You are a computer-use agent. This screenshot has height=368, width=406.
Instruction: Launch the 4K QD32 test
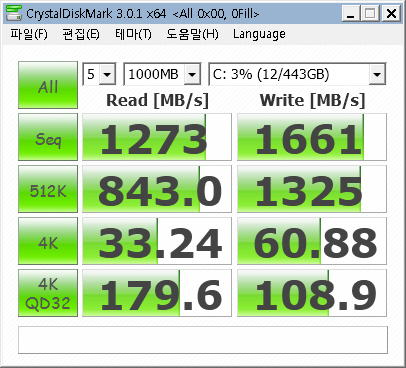[48, 293]
